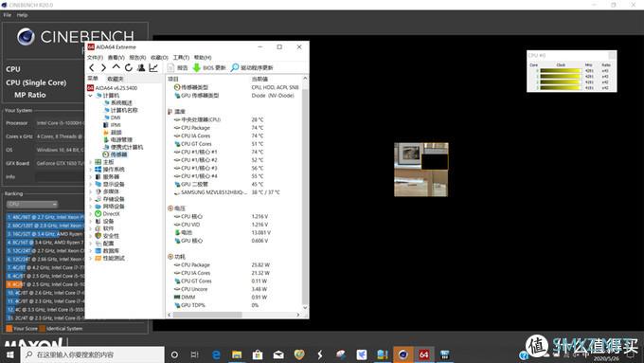Open the graph chart icon in AIDA64 toolbar

point(153,68)
